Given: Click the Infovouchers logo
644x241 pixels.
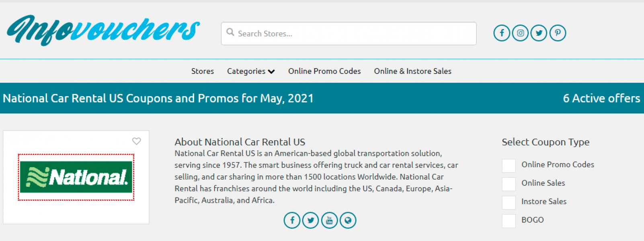Looking at the screenshot, I should 103,30.
